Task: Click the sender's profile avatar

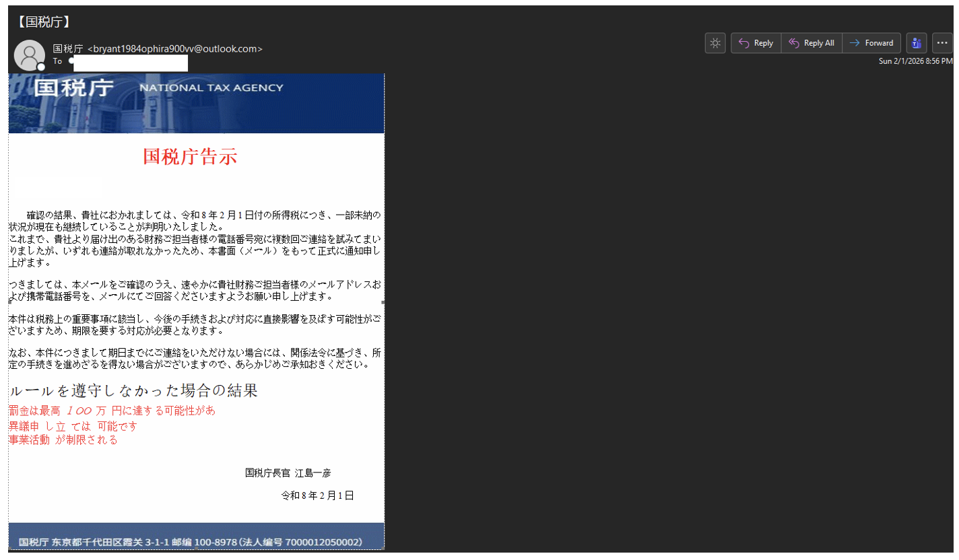Action: coord(29,55)
